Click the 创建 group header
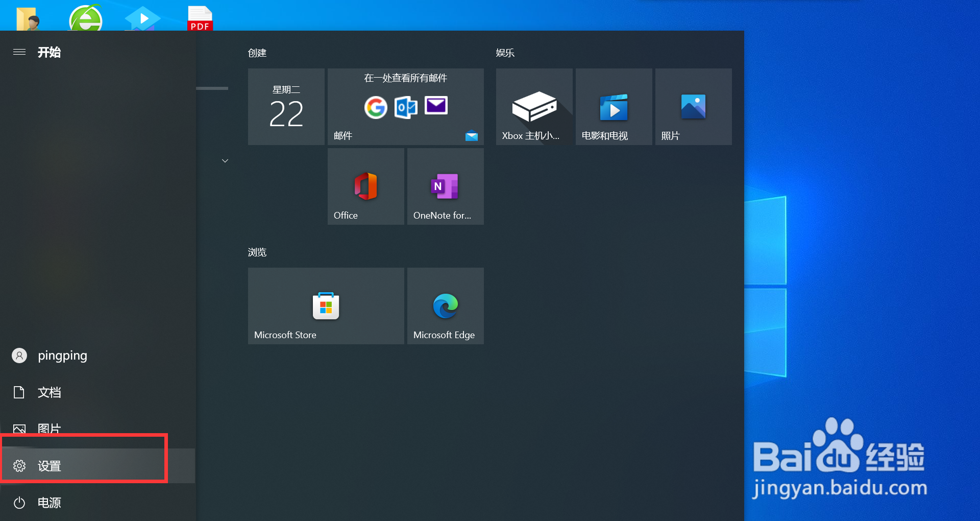This screenshot has height=521, width=980. [x=257, y=53]
